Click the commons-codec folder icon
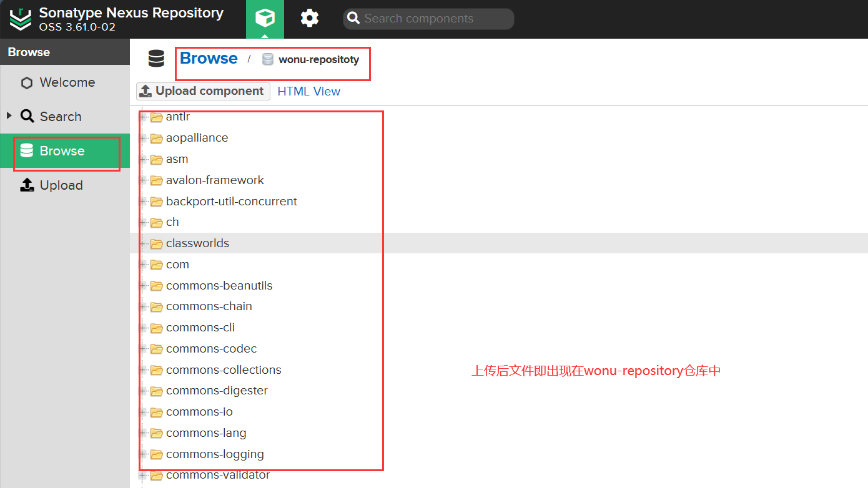Image resolution: width=868 pixels, height=488 pixels. pos(156,349)
